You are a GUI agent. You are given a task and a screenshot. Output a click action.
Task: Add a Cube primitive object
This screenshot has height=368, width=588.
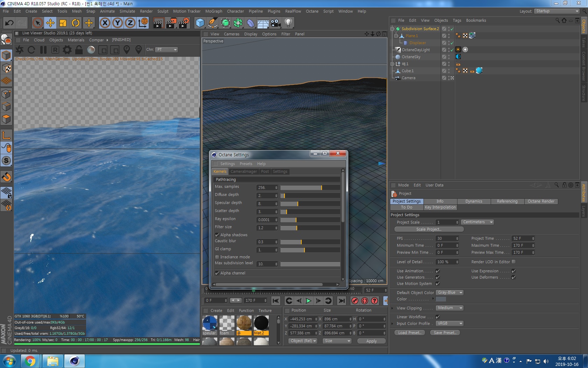click(x=200, y=23)
